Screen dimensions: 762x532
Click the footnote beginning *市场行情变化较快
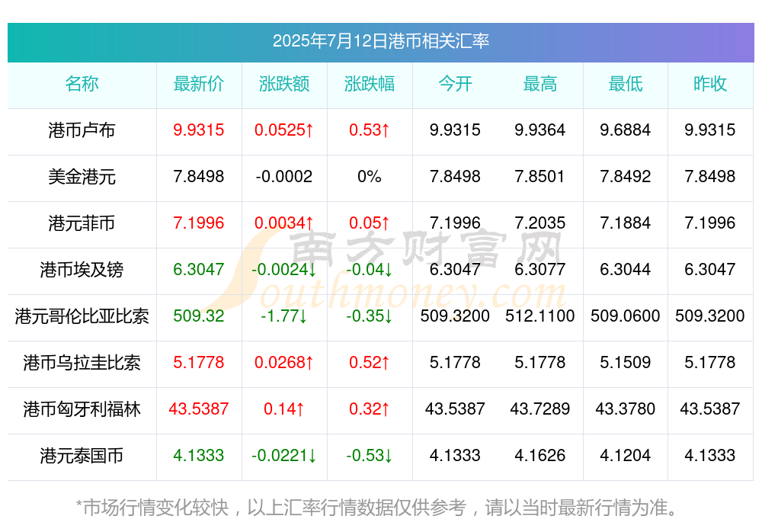[x=377, y=508]
